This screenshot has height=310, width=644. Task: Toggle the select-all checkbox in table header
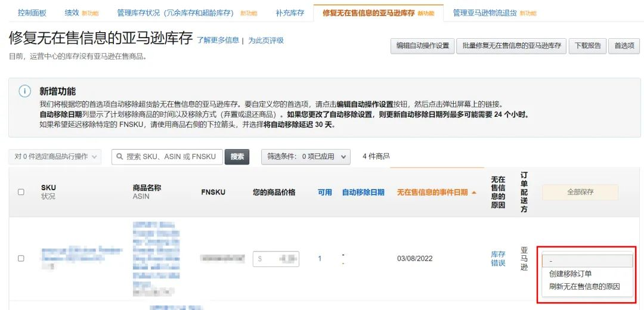[x=21, y=192]
